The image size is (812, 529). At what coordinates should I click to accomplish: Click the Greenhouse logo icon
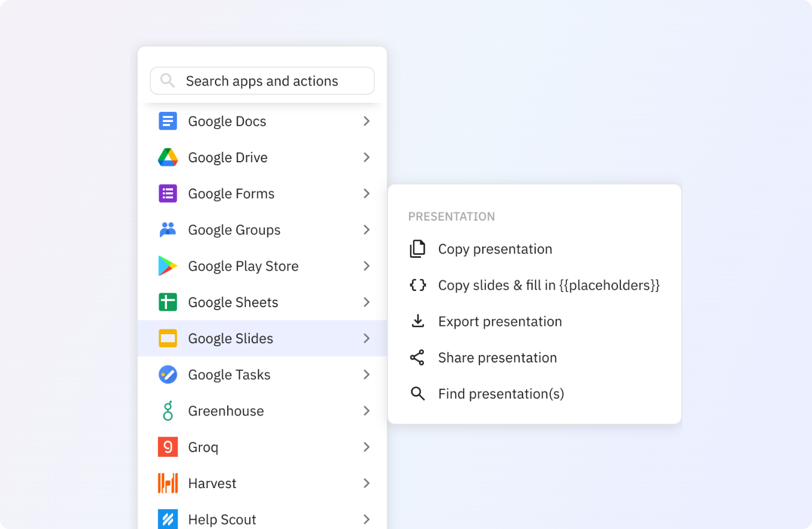coord(168,411)
